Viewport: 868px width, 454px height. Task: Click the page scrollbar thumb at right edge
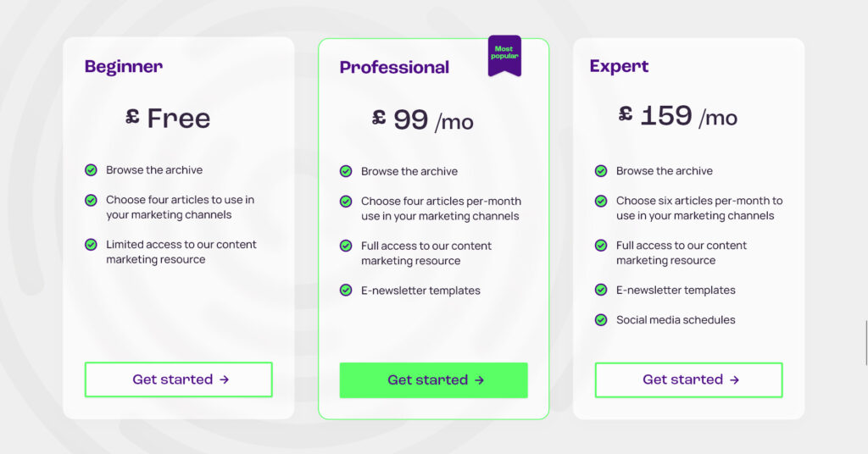click(x=866, y=342)
